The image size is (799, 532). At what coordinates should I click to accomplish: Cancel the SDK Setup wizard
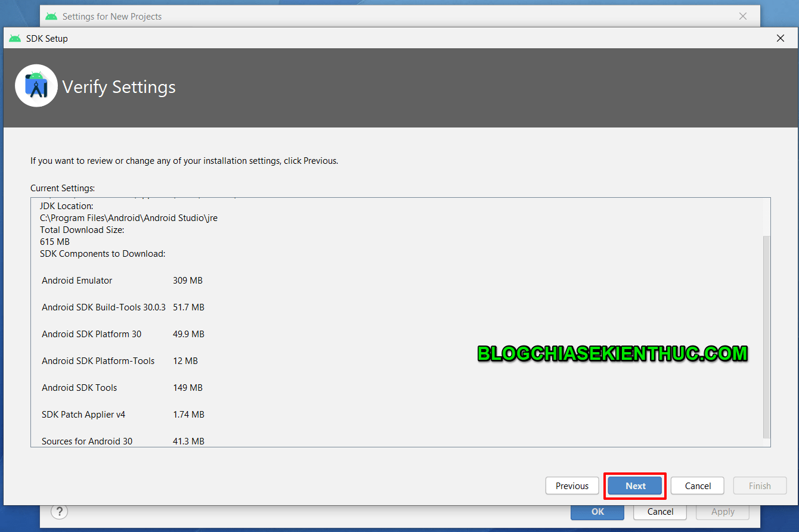(698, 486)
